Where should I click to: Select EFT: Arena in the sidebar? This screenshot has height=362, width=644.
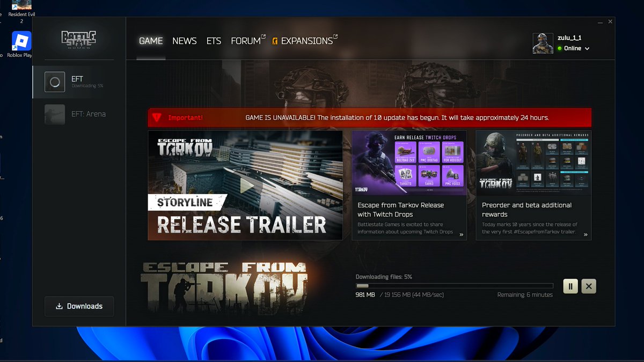click(x=79, y=114)
